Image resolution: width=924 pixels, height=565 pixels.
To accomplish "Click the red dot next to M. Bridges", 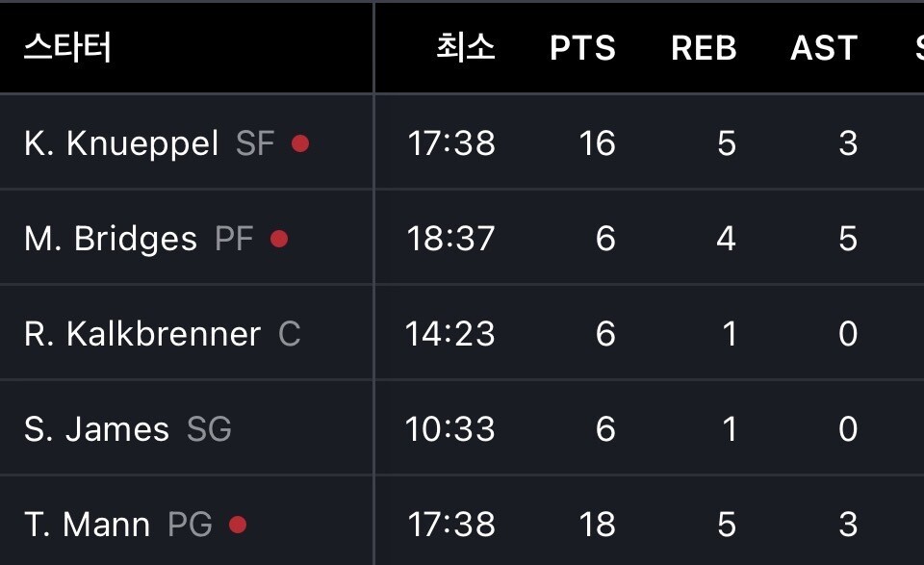I will coord(279,239).
